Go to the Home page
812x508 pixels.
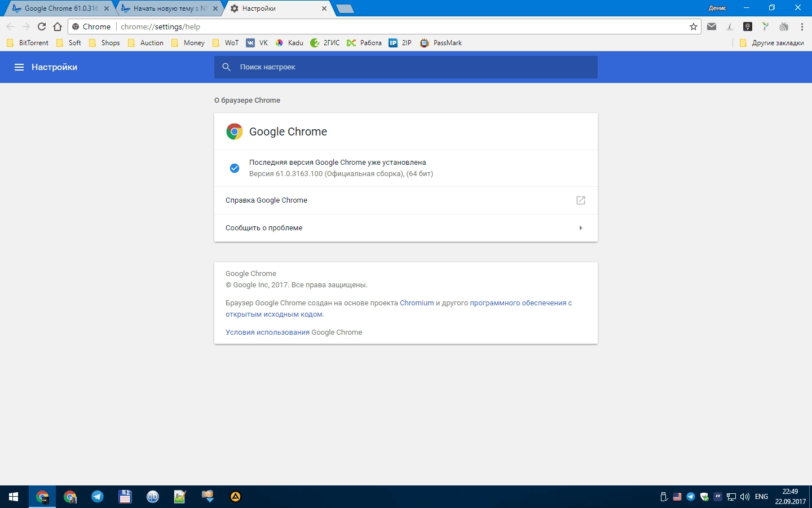tap(58, 27)
